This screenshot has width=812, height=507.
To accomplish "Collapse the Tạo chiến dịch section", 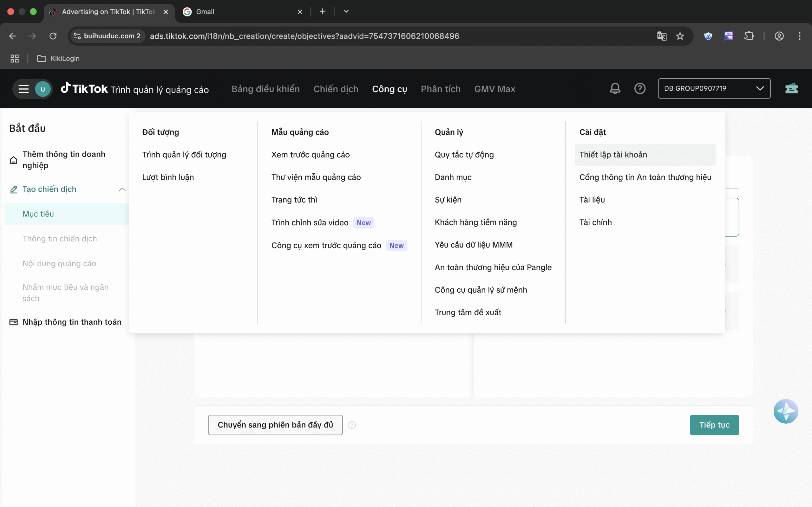I will 122,189.
